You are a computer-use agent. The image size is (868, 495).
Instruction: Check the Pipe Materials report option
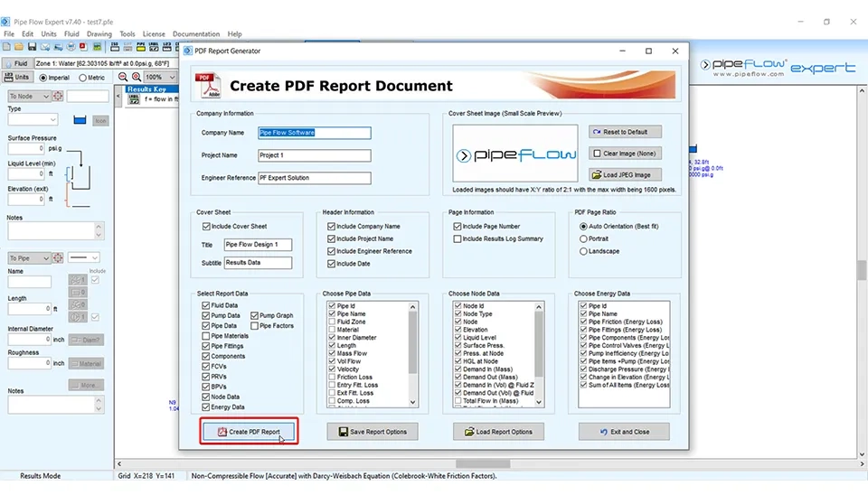[x=206, y=336]
